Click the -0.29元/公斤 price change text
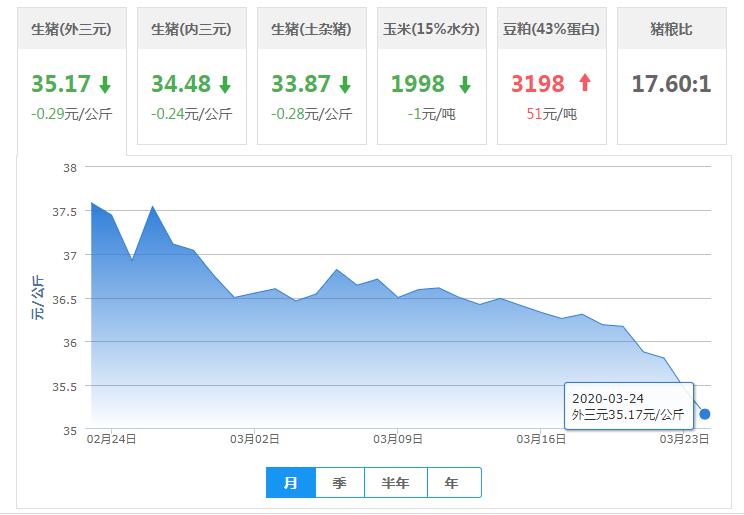The width and height of the screenshot is (744, 515). pyautogui.click(x=72, y=114)
